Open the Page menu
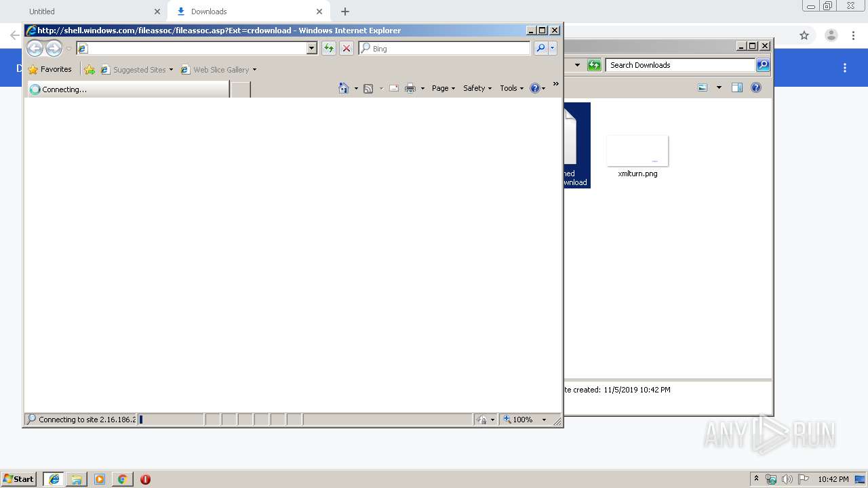The width and height of the screenshot is (868, 488). tap(443, 88)
